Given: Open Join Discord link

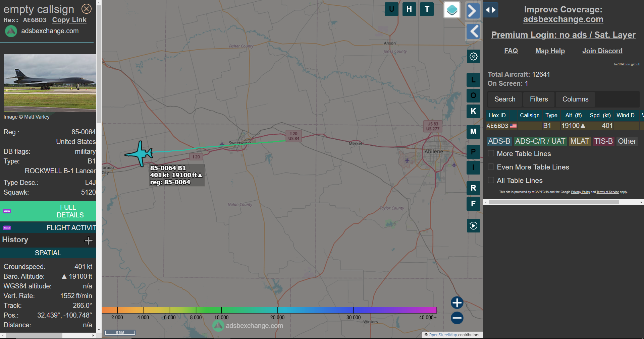Looking at the screenshot, I should 602,51.
